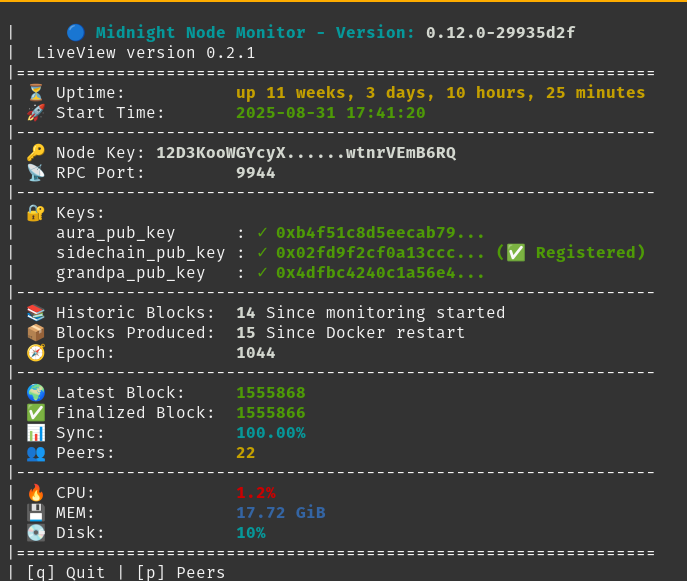The height and width of the screenshot is (581, 687).
Task: Click the latest block number 1555868
Action: [271, 393]
